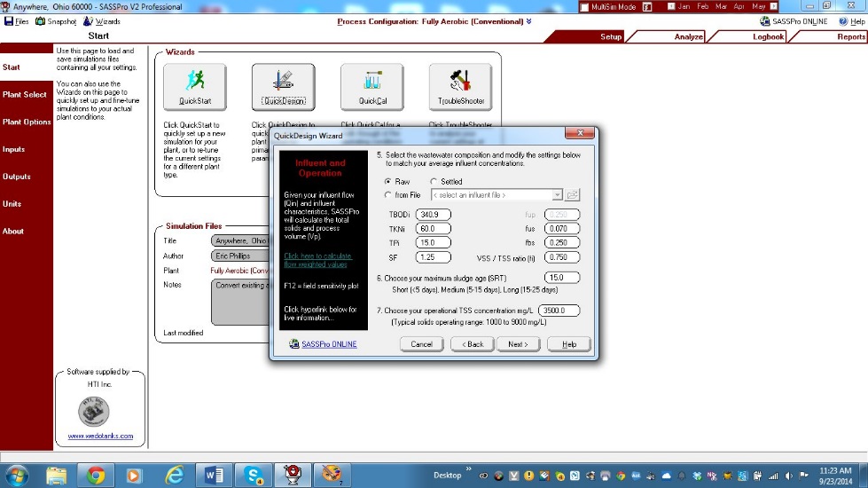Select the Raw wastewater radio button
Screen dimensions: 868x488
click(x=388, y=181)
